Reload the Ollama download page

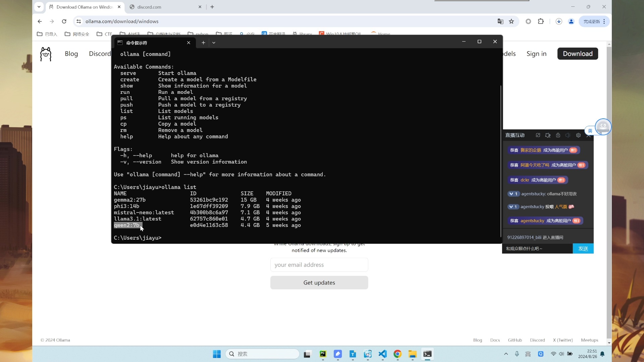pyautogui.click(x=64, y=21)
